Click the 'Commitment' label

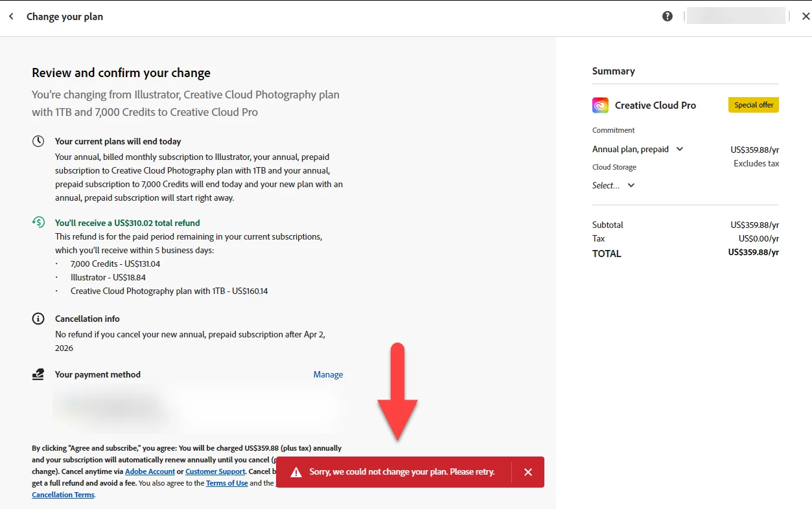pyautogui.click(x=614, y=130)
